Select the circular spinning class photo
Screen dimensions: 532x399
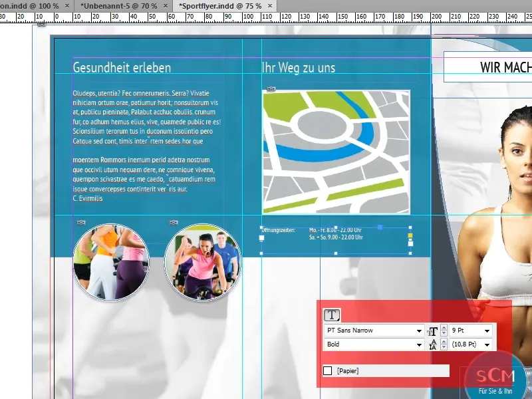203,262
